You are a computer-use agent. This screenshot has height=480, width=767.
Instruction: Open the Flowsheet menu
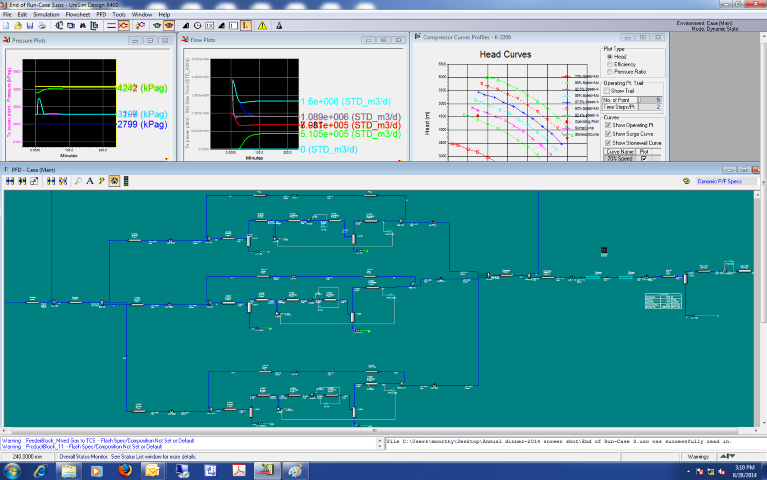click(76, 15)
